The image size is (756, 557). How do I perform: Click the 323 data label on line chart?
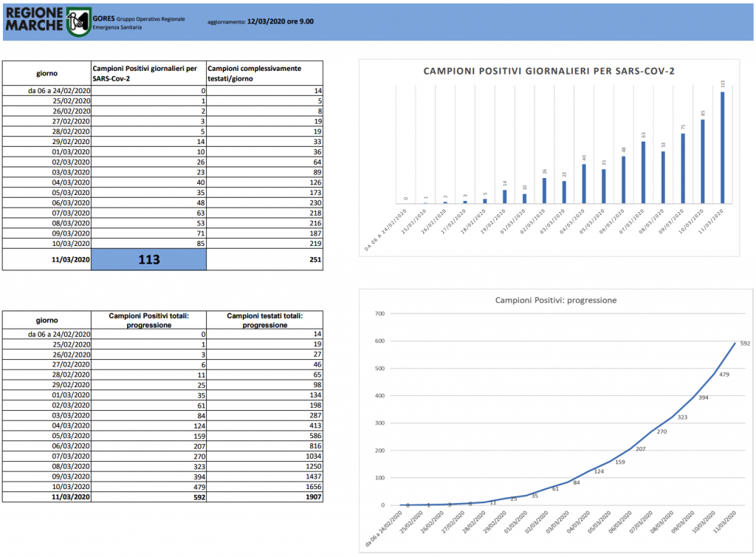tap(682, 417)
